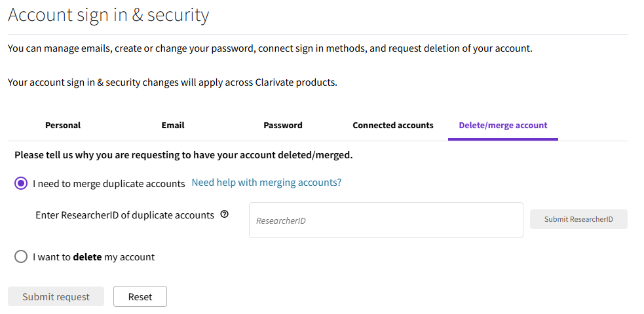Click the 'Please tell us why' prompt text
Screen dimensions: 644x314
coord(183,155)
